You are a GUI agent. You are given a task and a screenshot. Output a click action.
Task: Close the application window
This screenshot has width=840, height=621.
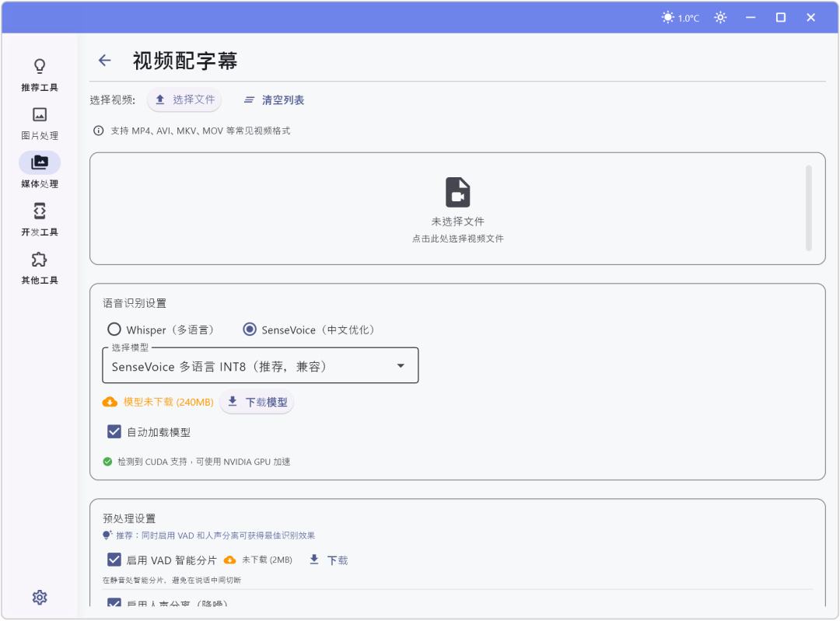[x=810, y=18]
